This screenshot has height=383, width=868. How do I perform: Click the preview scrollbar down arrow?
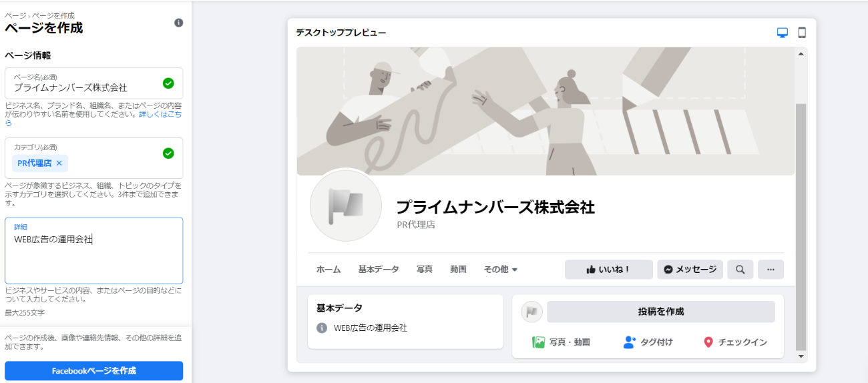pos(801,357)
